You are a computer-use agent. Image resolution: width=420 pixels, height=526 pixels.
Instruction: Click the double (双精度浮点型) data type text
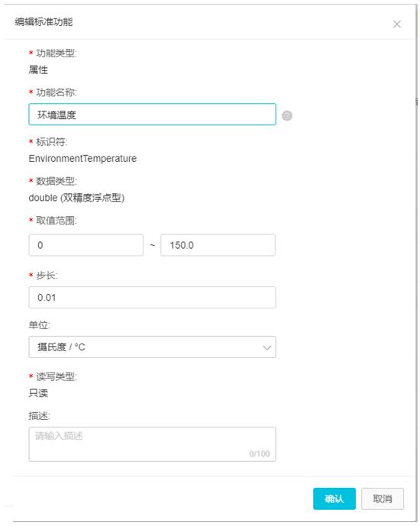76,198
